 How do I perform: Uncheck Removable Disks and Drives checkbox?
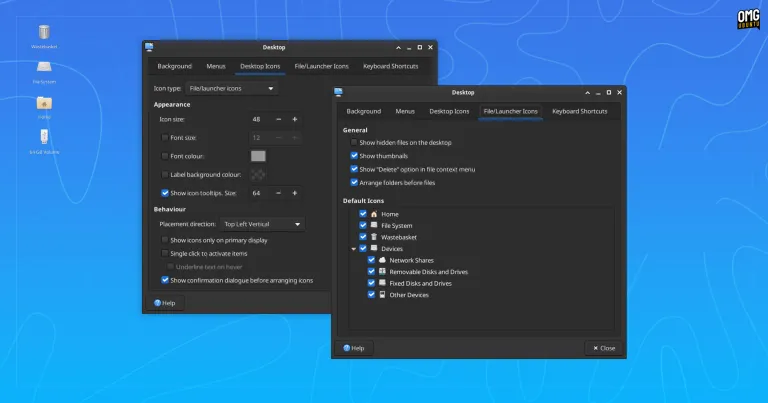click(x=371, y=272)
